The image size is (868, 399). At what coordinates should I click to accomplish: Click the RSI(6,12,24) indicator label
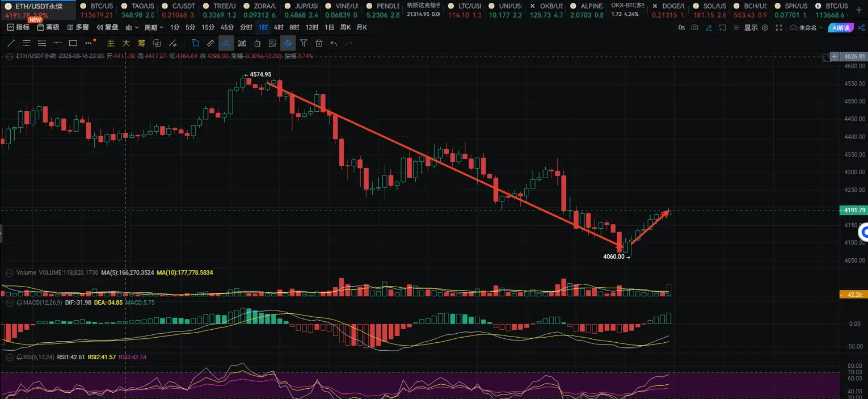[x=39, y=357]
